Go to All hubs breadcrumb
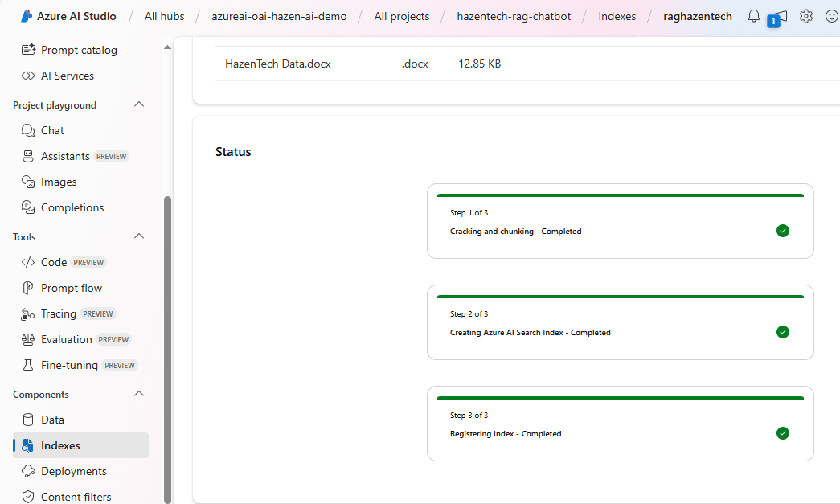This screenshot has width=840, height=504. (164, 16)
